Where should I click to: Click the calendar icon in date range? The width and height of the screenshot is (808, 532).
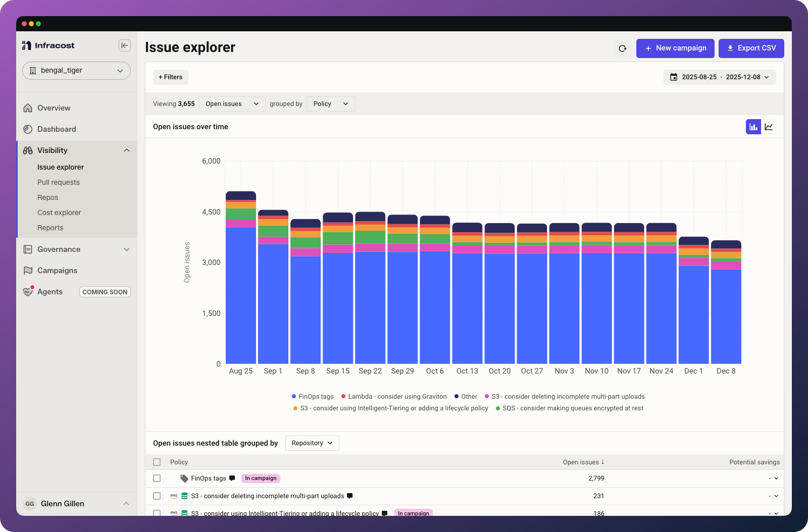coord(674,77)
